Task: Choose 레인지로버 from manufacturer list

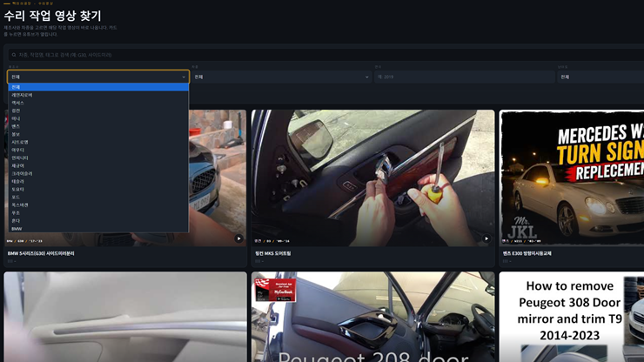Action: [x=98, y=95]
